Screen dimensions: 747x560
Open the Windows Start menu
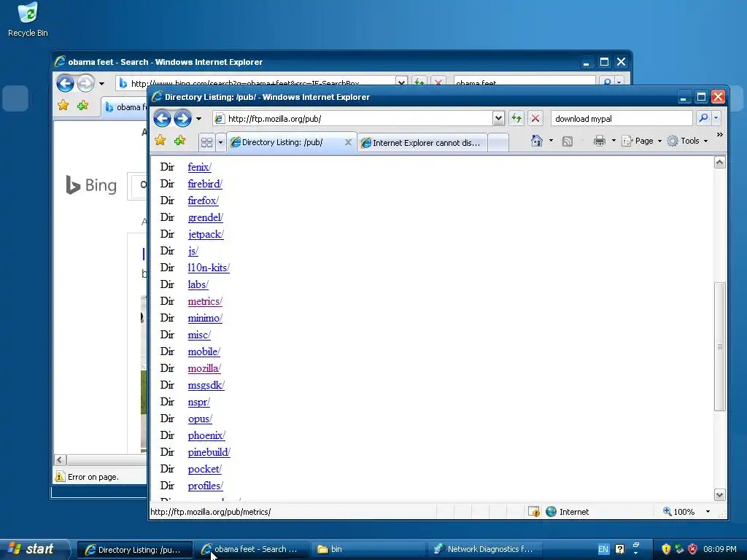[34, 549]
